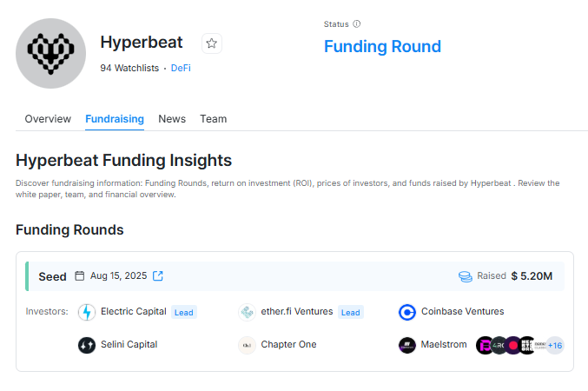This screenshot has height=391, width=588.
Task: Click the Selini Capital logo
Action: [x=87, y=345]
